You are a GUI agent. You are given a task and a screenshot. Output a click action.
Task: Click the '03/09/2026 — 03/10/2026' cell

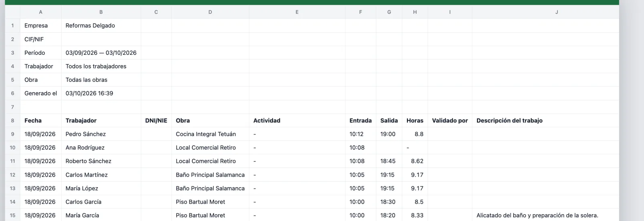[101, 53]
